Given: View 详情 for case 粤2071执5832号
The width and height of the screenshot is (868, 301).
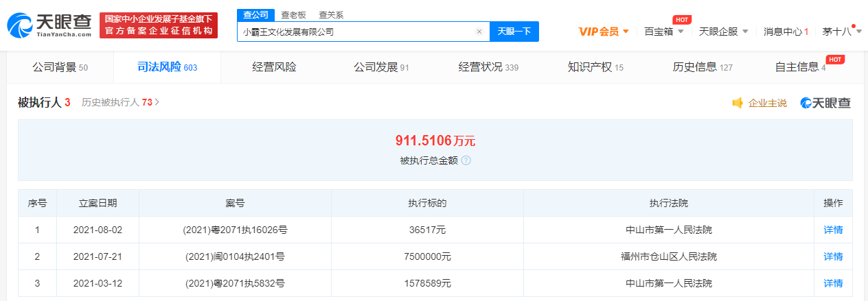Looking at the screenshot, I should (833, 283).
